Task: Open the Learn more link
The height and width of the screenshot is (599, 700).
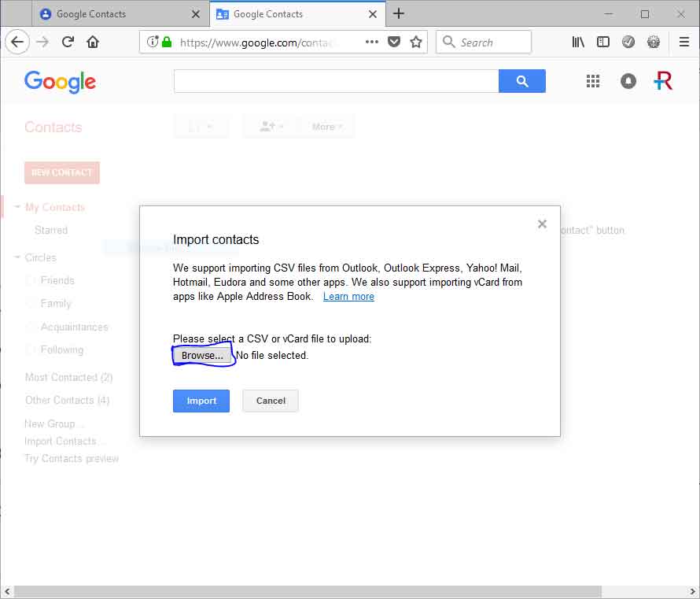Action: coord(348,296)
